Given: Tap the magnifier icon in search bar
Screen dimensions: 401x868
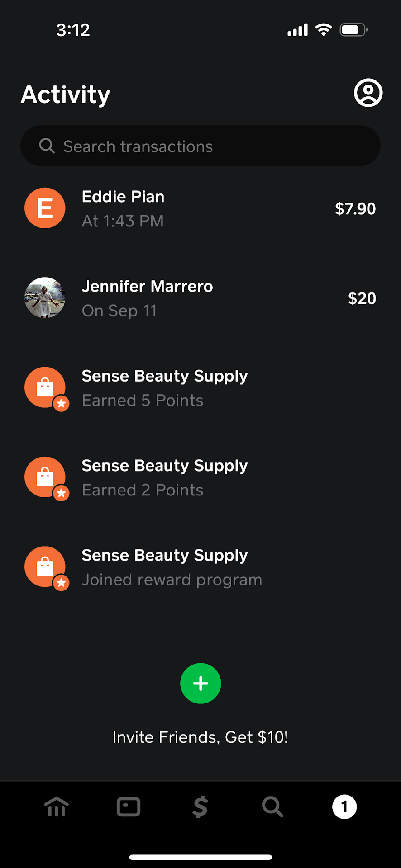Looking at the screenshot, I should click(47, 146).
